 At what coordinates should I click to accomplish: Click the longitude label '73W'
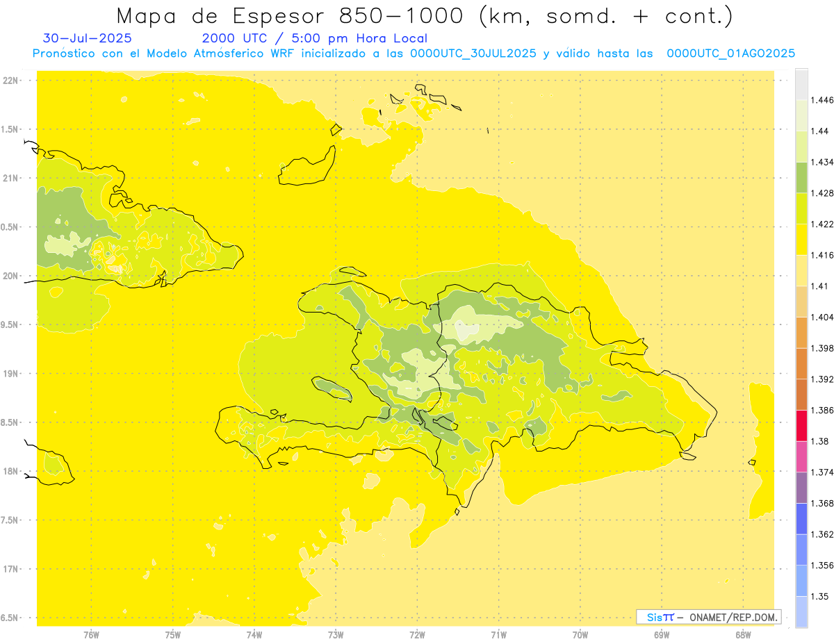[336, 636]
